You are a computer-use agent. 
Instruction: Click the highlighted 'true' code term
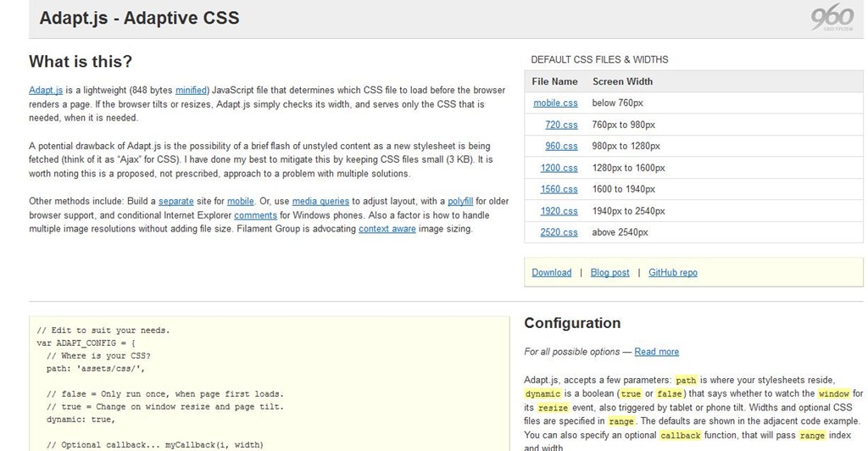point(631,394)
